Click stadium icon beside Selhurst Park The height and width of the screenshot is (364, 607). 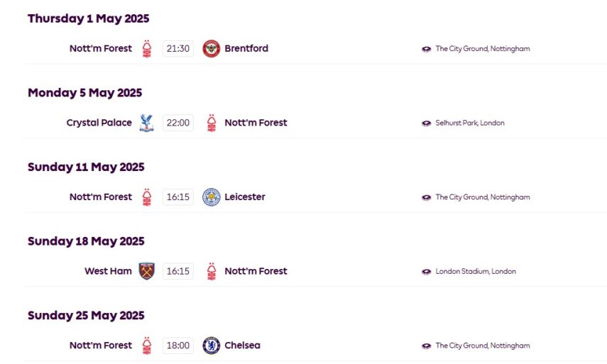coord(426,123)
